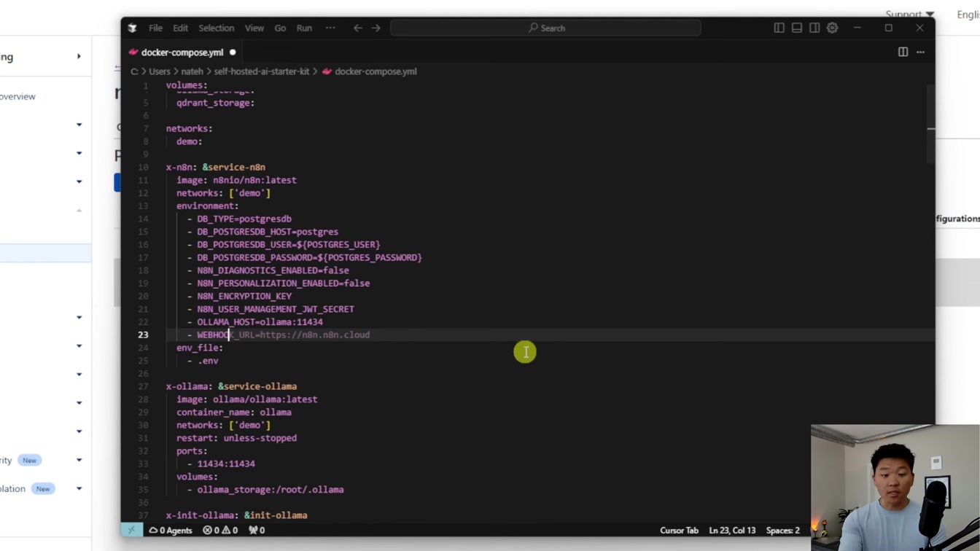The image size is (980, 551).
Task: Open the View menu
Action: tap(254, 28)
